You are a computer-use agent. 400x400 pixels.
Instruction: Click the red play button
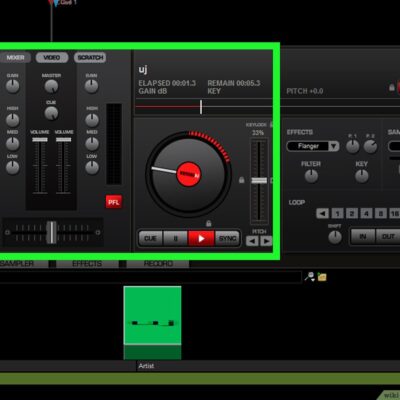tap(201, 238)
